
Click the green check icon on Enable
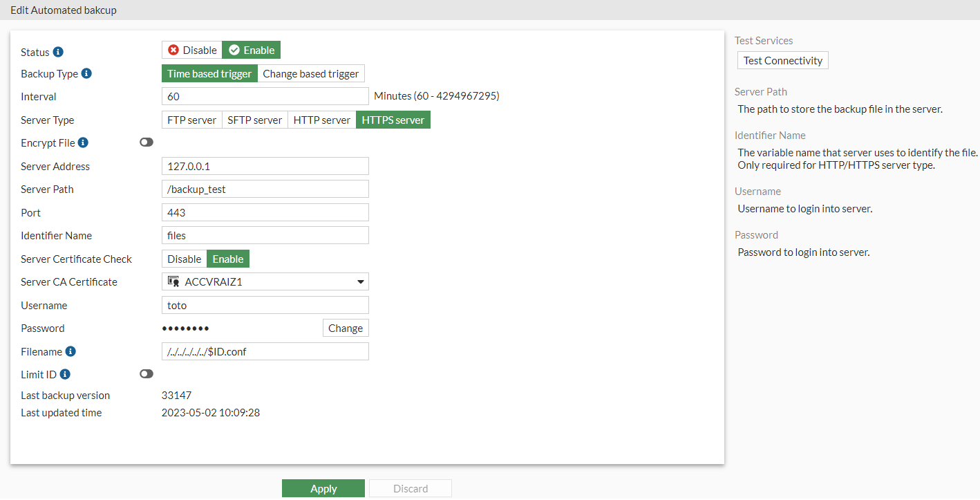click(x=236, y=50)
